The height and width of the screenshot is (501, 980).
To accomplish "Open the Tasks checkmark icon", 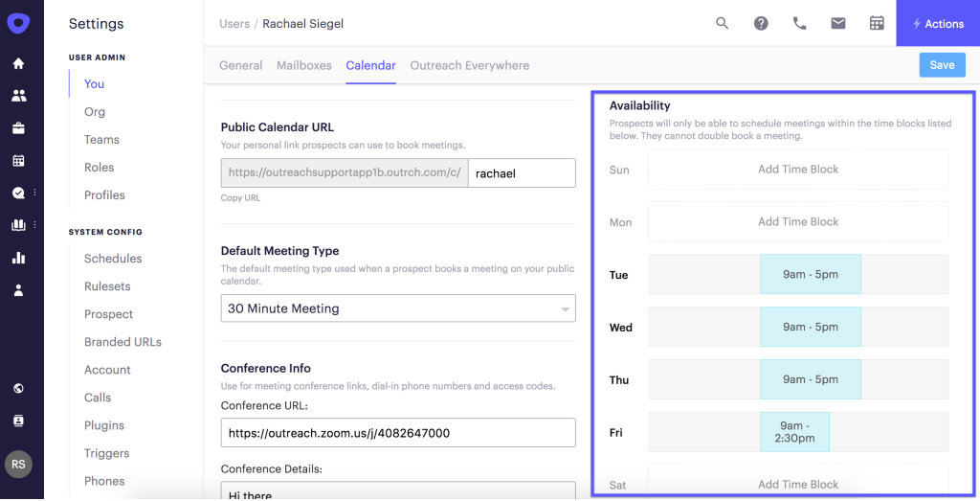I will click(19, 193).
